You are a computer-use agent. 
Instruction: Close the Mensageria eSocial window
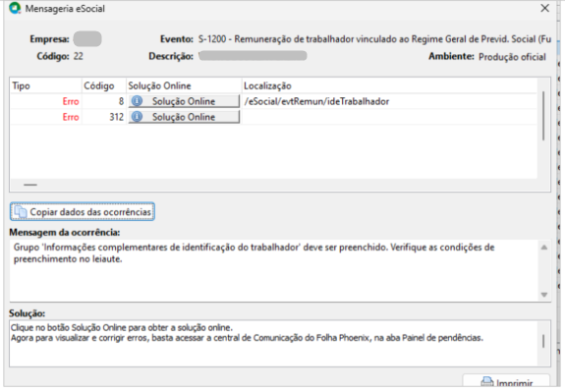pyautogui.click(x=544, y=8)
